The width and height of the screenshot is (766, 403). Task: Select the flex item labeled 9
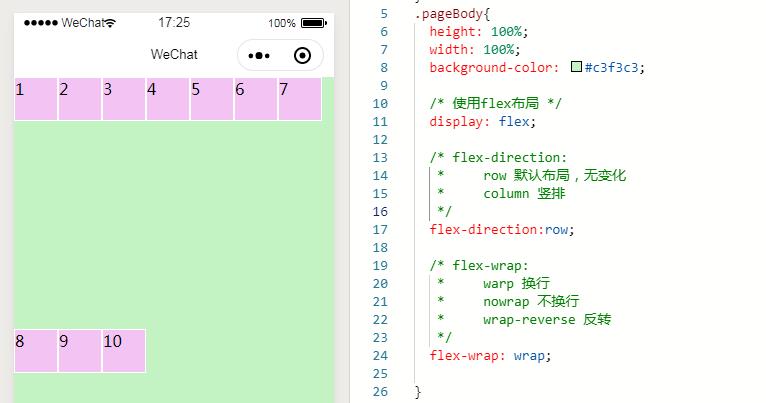point(80,351)
